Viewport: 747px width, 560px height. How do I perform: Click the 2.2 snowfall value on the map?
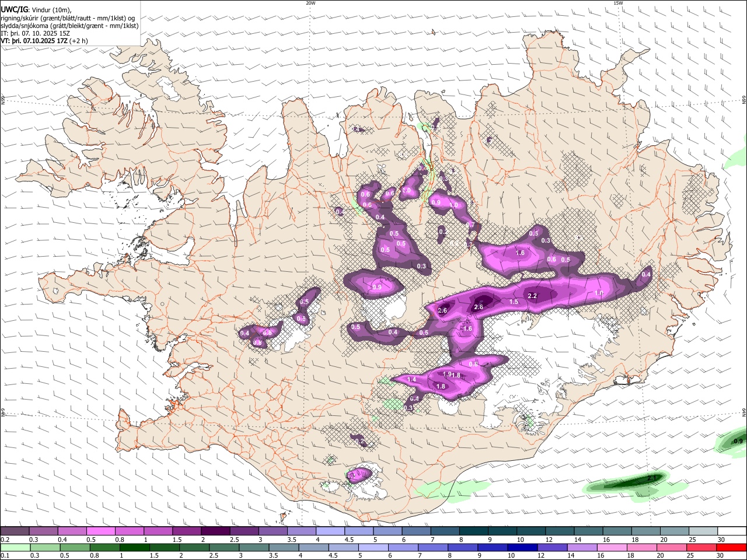coord(532,296)
